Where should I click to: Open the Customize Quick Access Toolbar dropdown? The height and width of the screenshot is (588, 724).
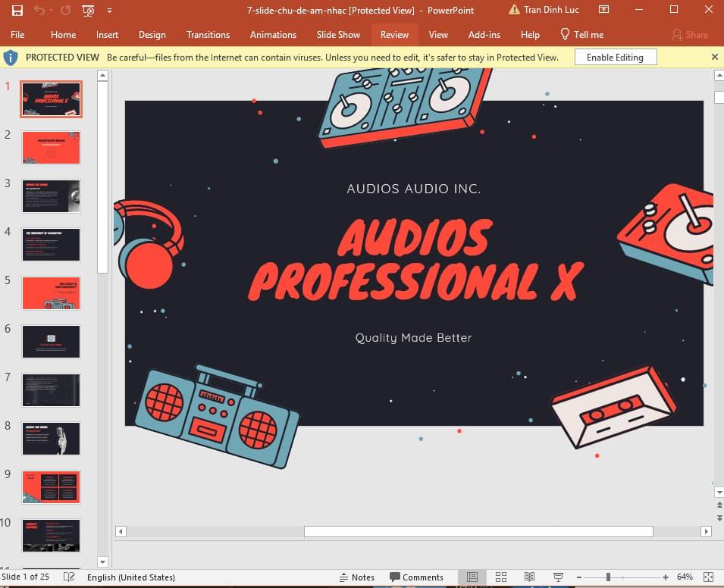click(x=109, y=11)
